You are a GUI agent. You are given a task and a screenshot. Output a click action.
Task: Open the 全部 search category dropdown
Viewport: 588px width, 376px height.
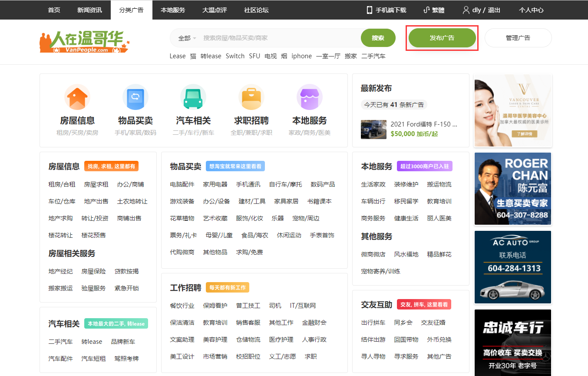187,38
